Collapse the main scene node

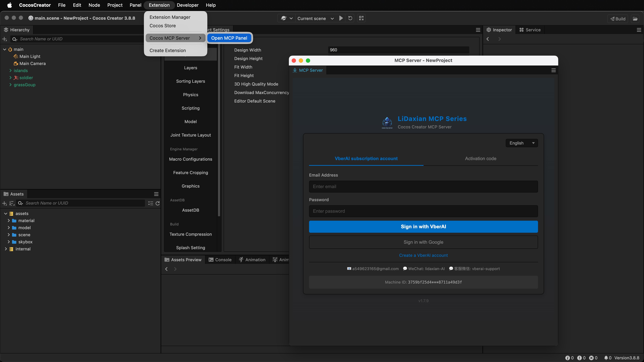[4, 49]
